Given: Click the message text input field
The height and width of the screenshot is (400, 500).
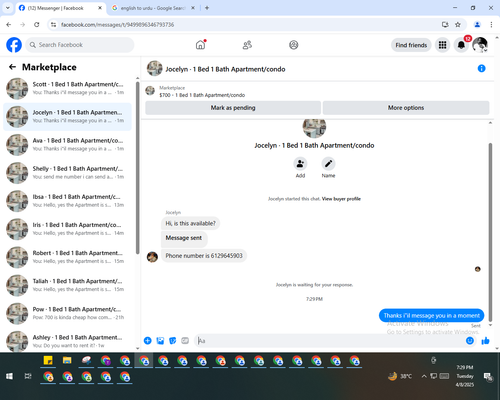Looking at the screenshot, I should pyautogui.click(x=330, y=341).
